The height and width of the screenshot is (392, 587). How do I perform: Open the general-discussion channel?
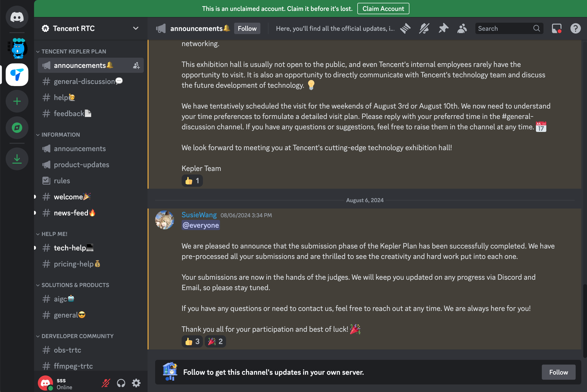84,82
